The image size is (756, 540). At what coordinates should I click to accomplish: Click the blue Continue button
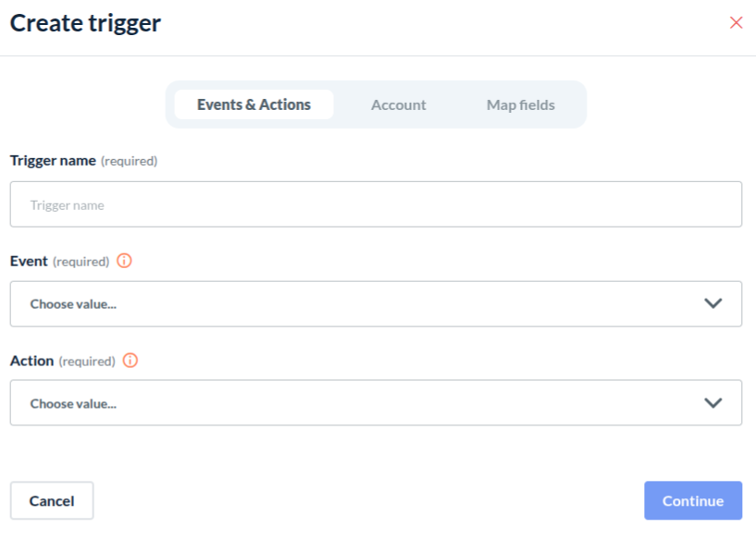tap(693, 500)
